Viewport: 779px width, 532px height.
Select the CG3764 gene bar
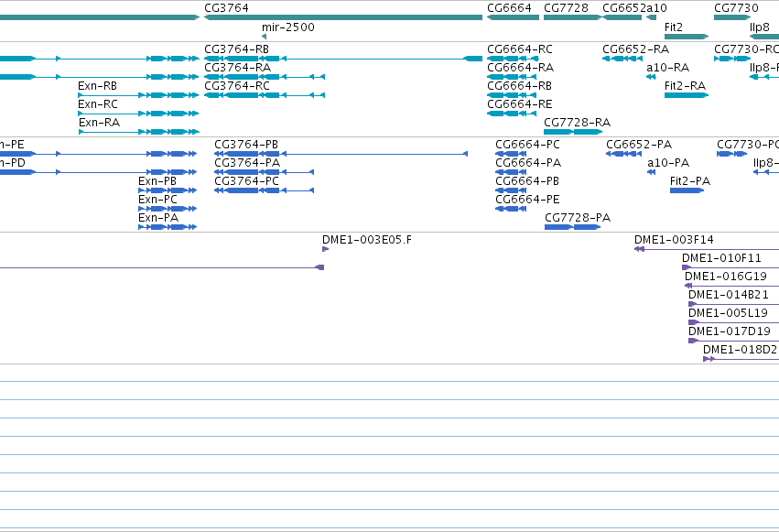(343, 17)
